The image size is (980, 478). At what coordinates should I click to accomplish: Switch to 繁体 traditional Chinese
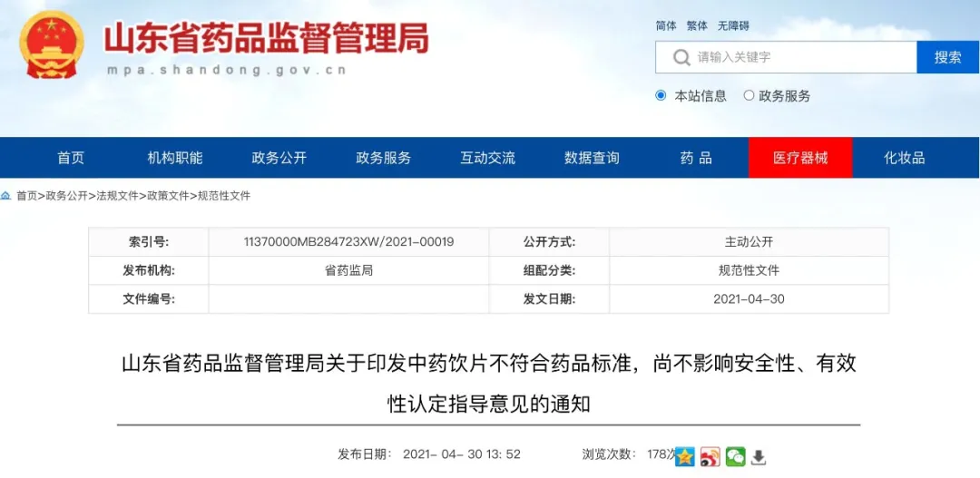(697, 25)
